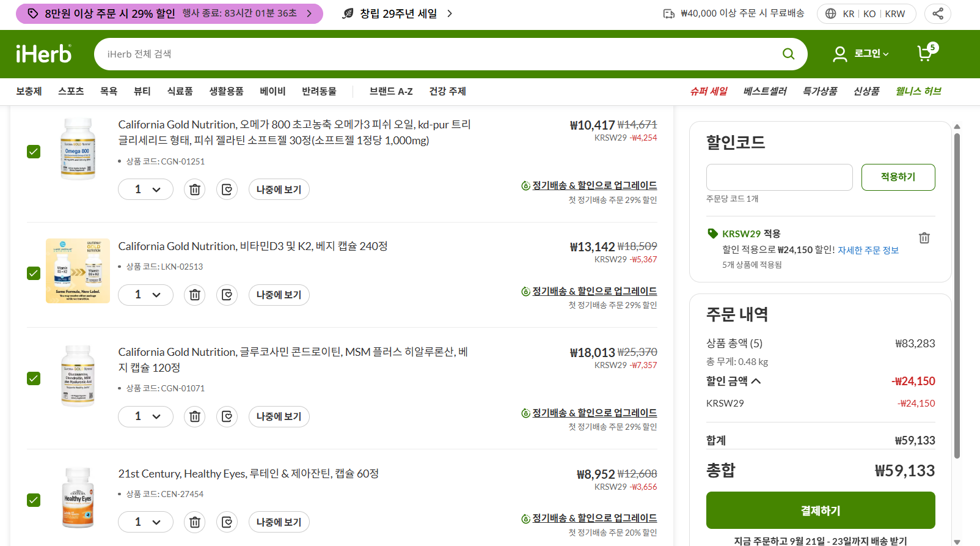The image size is (980, 546).
Task: Click the promo code input field
Action: click(779, 177)
